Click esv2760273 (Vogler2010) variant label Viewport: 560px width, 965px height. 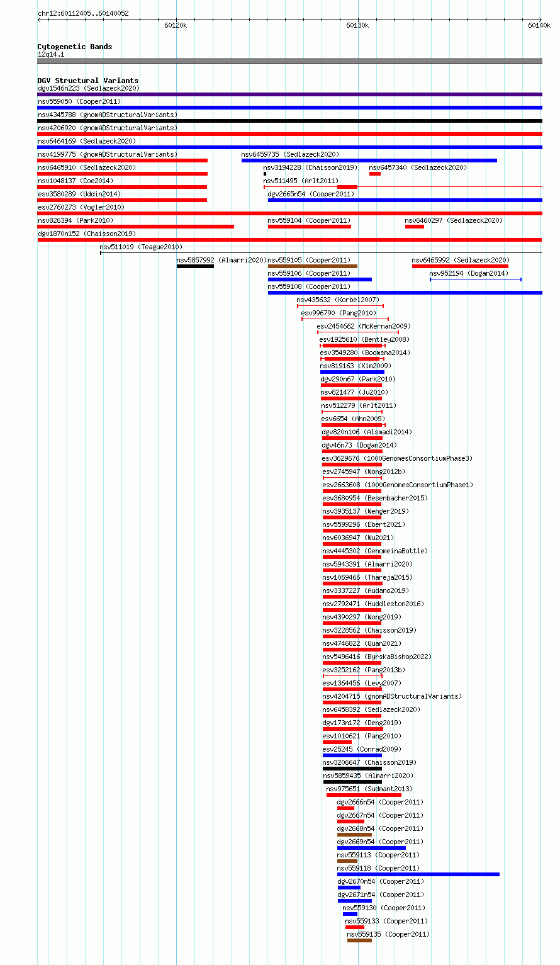point(81,207)
